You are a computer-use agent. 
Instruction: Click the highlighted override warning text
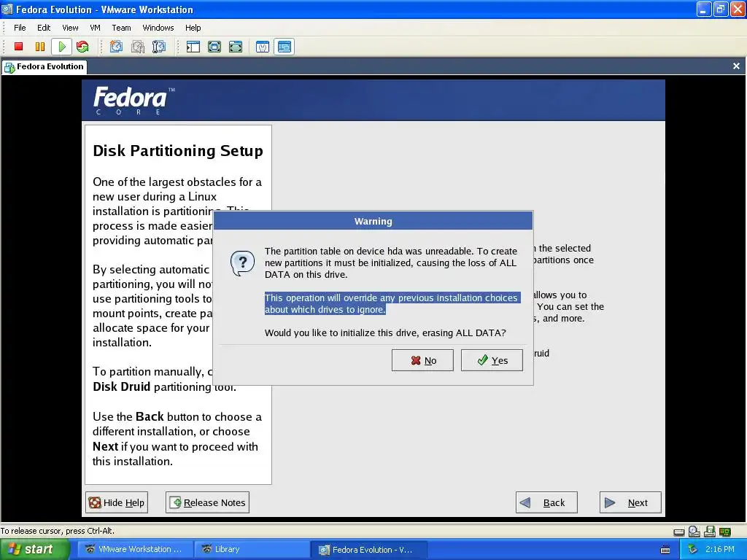pos(392,303)
